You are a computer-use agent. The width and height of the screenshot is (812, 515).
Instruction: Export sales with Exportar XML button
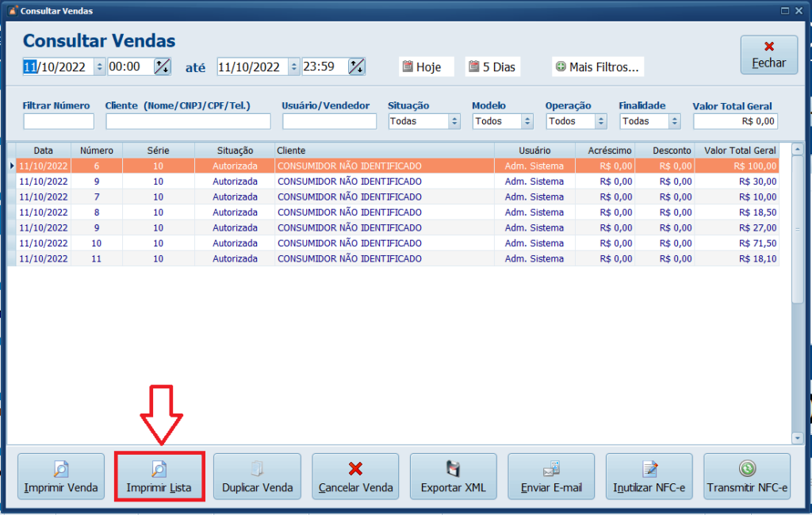click(x=454, y=476)
